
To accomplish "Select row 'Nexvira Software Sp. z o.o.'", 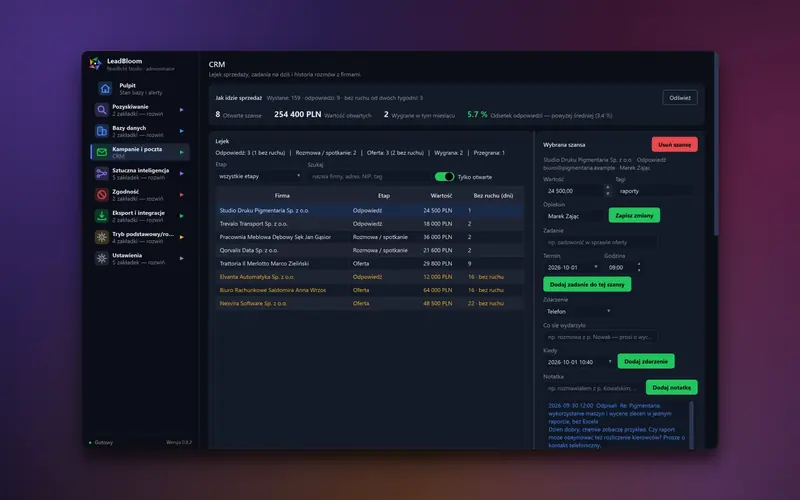I will point(370,303).
